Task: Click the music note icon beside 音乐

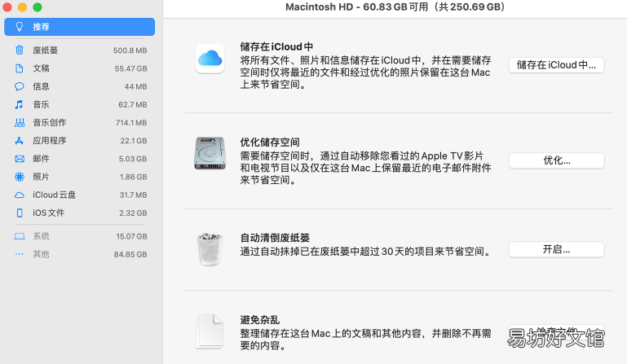Action: 20,104
